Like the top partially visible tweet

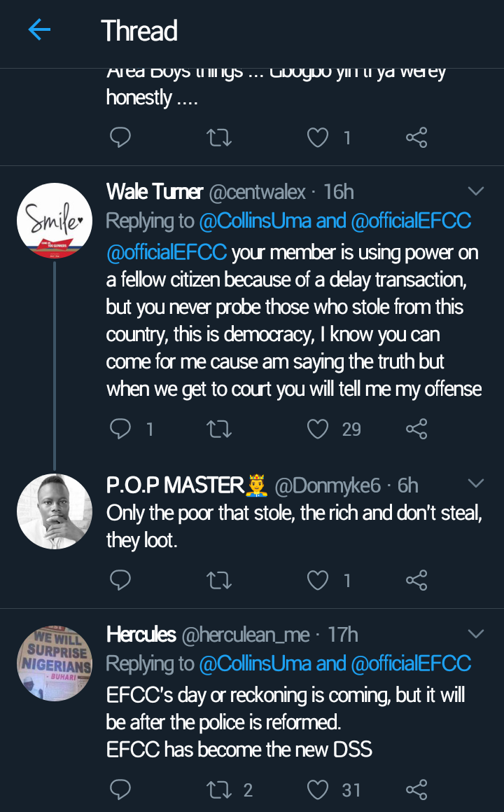318,138
